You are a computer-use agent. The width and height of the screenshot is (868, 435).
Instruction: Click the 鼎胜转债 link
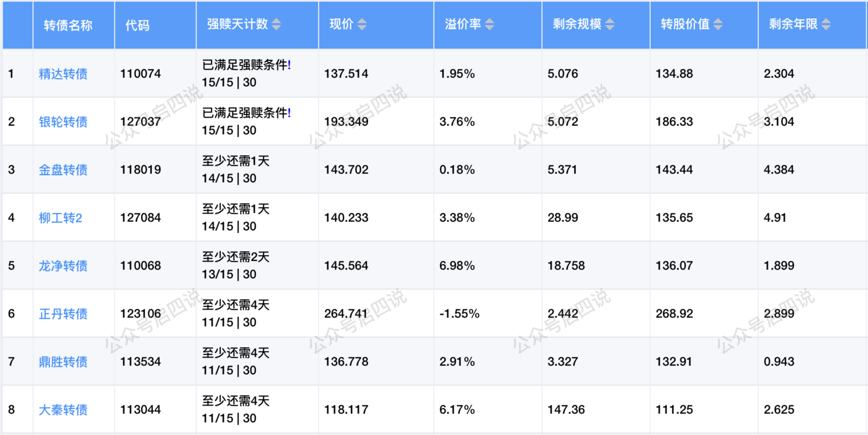(63, 362)
